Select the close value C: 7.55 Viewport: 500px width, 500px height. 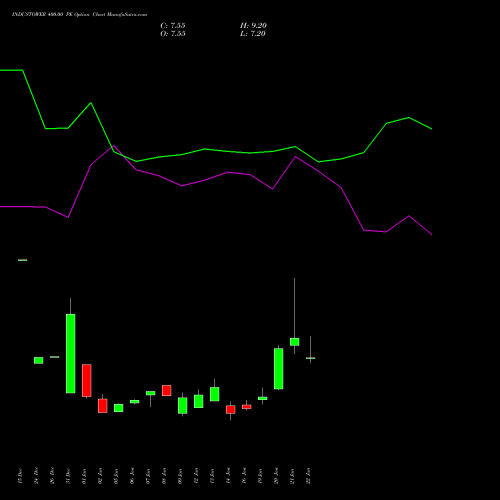pyautogui.click(x=173, y=26)
